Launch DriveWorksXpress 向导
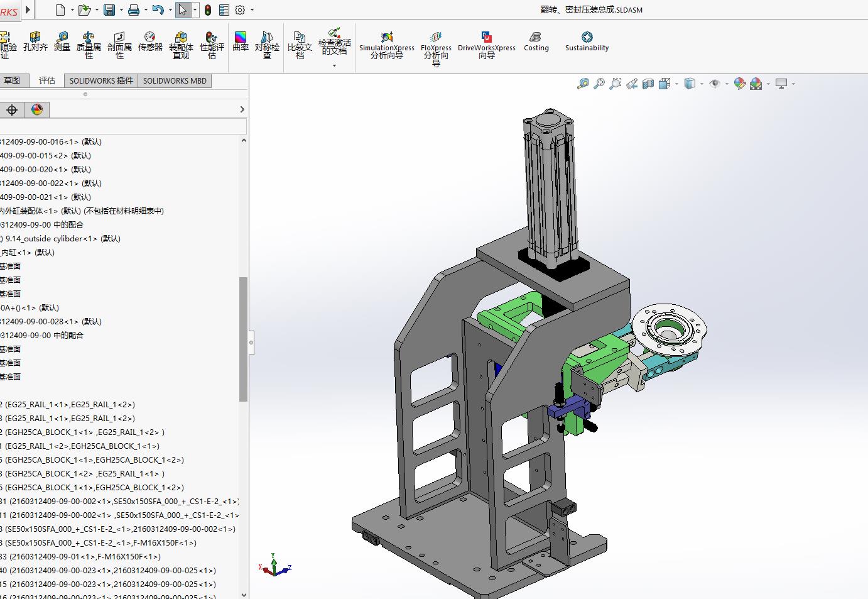Viewport: 868px width, 599px height. pos(487,46)
